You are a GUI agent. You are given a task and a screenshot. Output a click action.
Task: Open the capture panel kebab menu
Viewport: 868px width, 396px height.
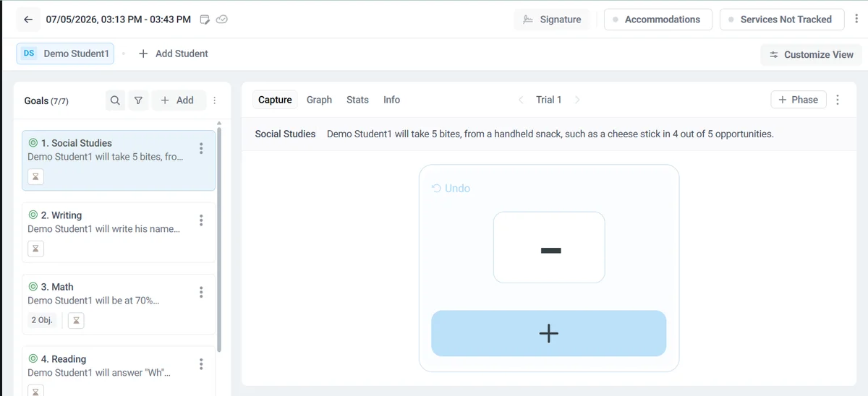point(838,100)
